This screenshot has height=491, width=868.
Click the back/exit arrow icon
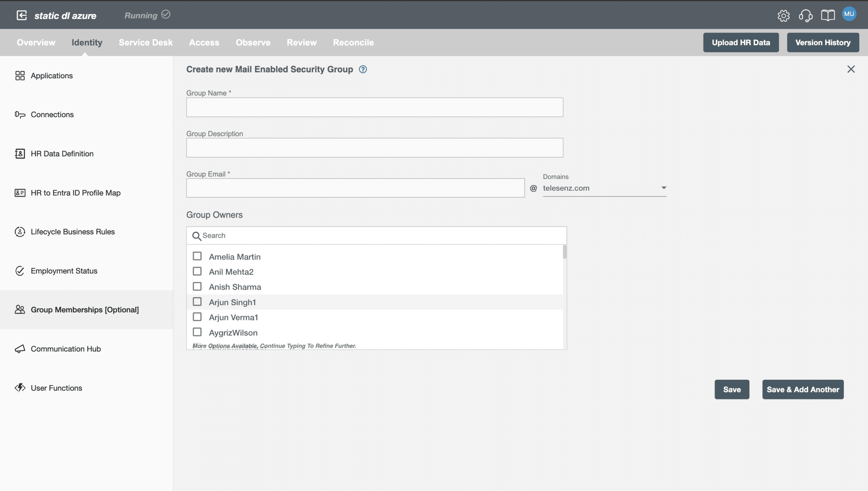click(22, 15)
